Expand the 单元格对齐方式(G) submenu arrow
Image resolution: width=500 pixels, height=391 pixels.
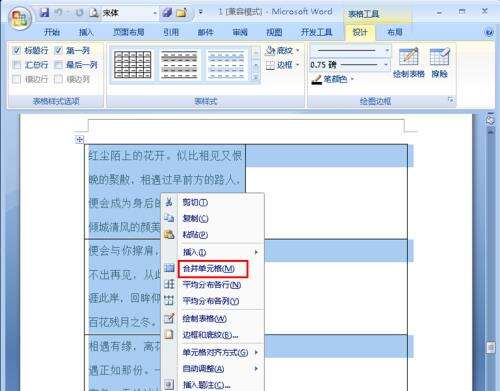[x=256, y=352]
